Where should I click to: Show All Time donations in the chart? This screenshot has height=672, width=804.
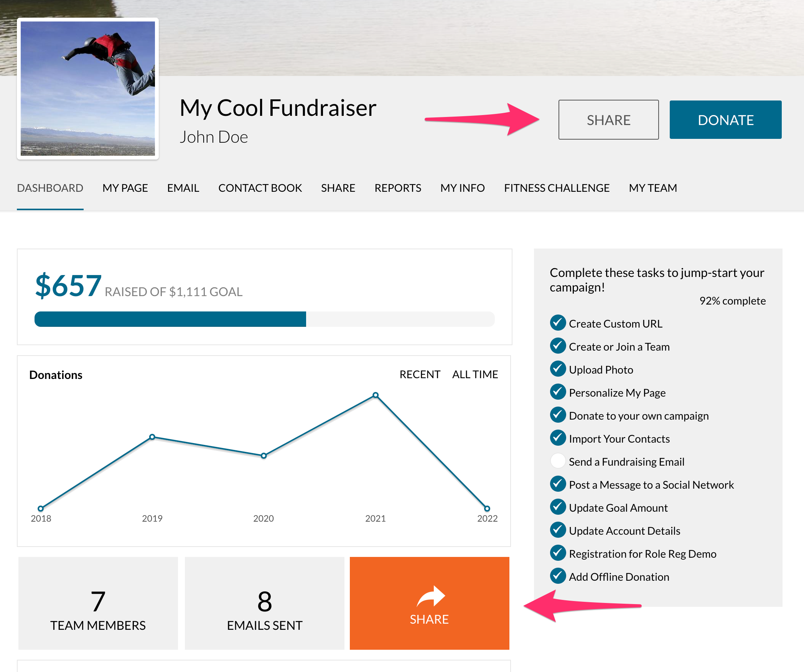pos(475,374)
